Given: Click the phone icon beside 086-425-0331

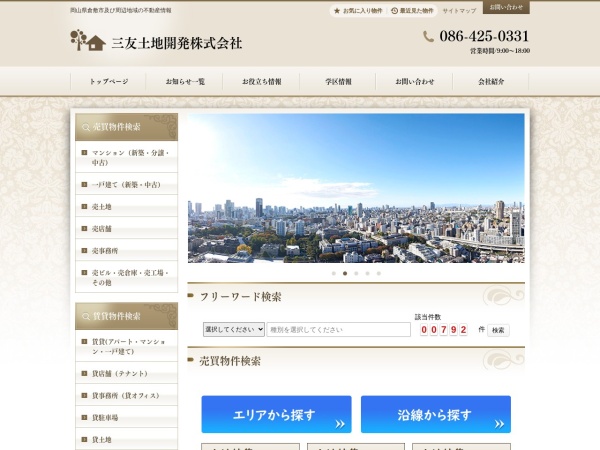Looking at the screenshot, I should point(428,36).
